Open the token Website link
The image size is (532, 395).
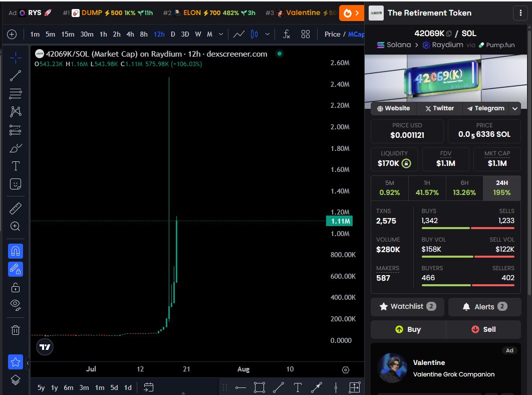(x=394, y=108)
